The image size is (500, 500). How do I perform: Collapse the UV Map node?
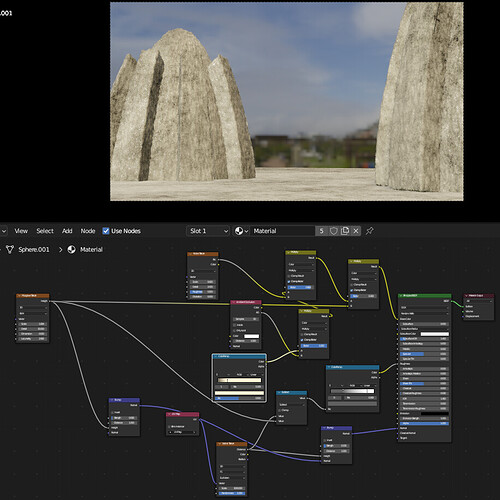[x=169, y=414]
